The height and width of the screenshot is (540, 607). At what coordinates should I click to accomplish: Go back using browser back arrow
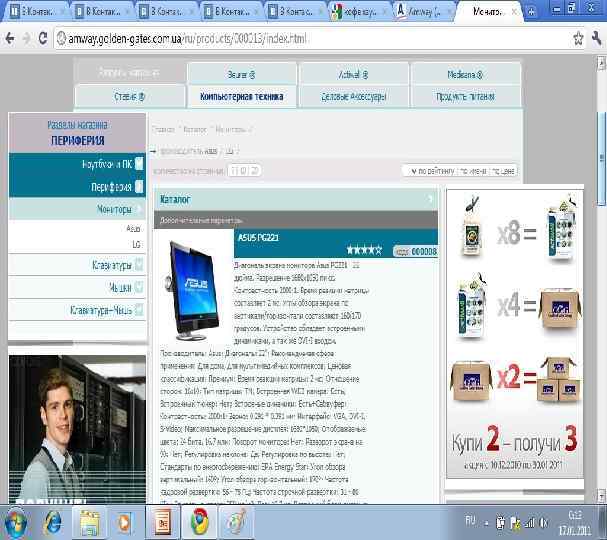10,38
